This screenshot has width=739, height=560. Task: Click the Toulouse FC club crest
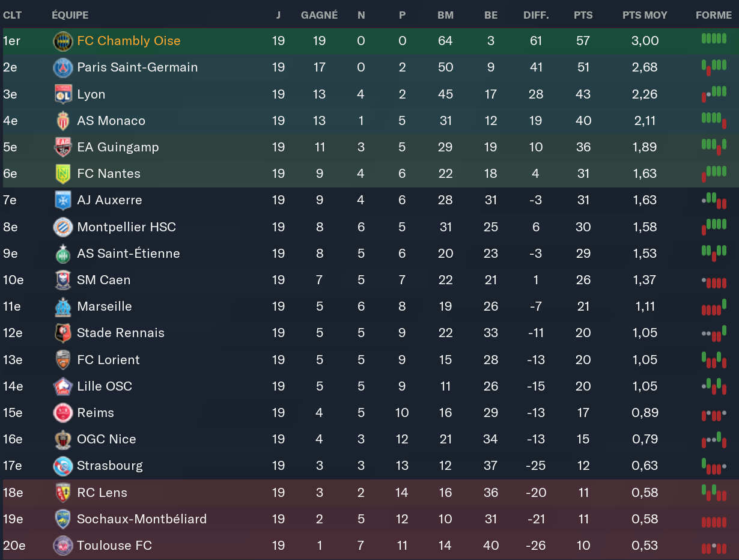point(62,546)
